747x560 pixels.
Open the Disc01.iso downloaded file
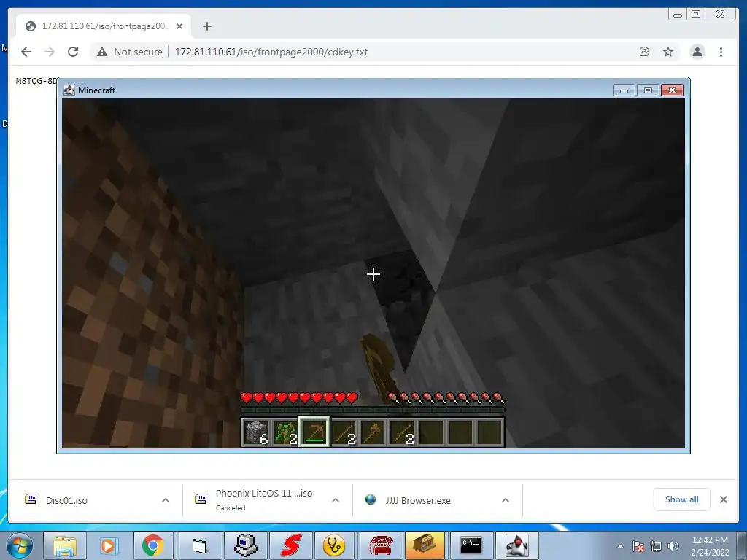[66, 500]
